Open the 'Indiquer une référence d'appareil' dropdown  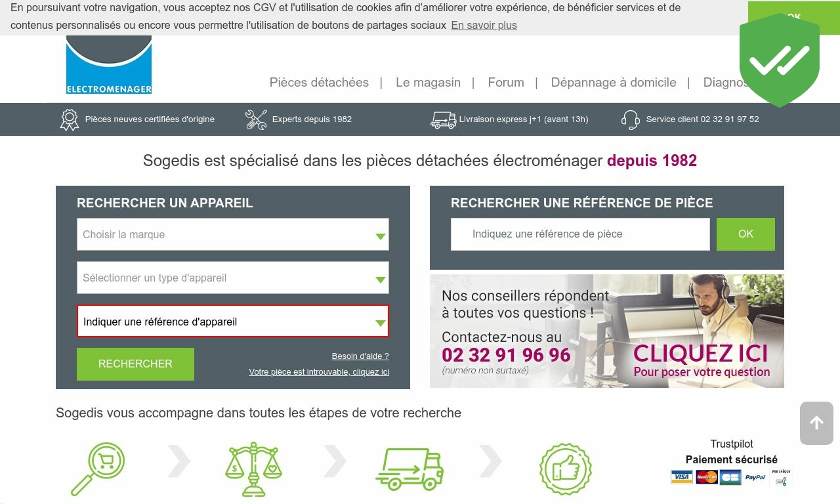tap(233, 322)
